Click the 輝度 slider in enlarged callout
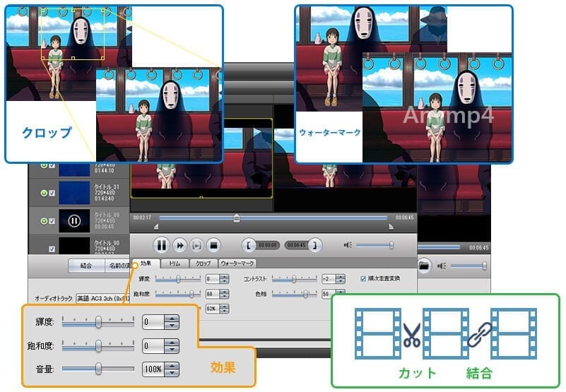 pyautogui.click(x=98, y=322)
